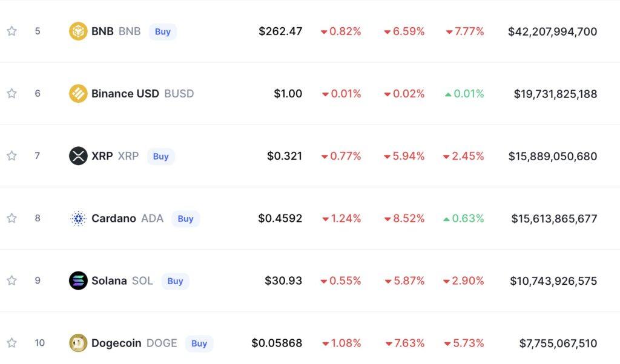Click the Cardano logo icon

(78, 218)
